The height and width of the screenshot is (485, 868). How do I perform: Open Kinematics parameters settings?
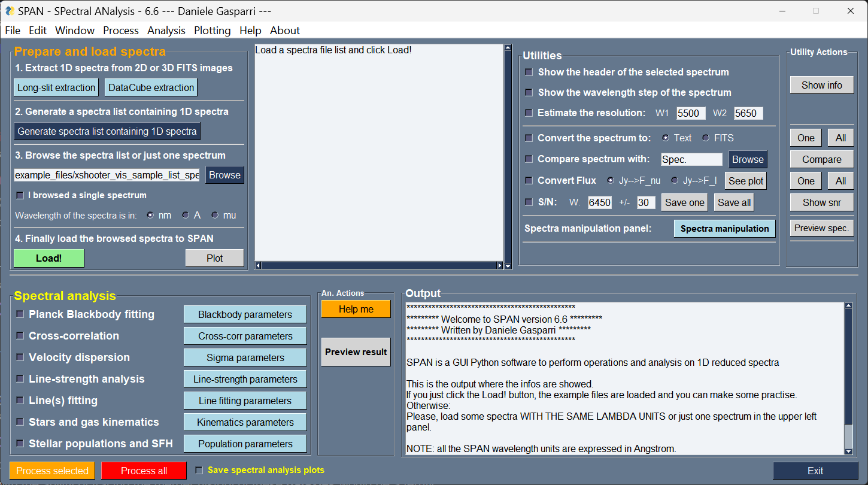point(245,422)
